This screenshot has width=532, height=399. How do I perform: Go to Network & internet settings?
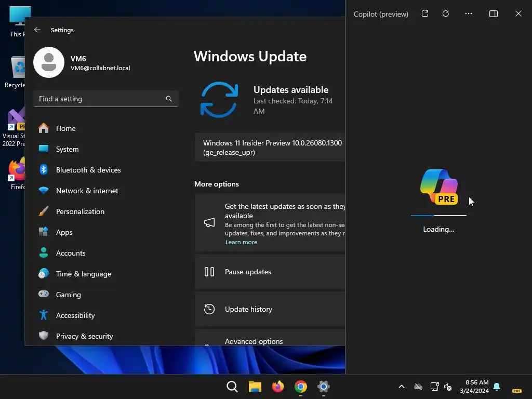pyautogui.click(x=106, y=191)
